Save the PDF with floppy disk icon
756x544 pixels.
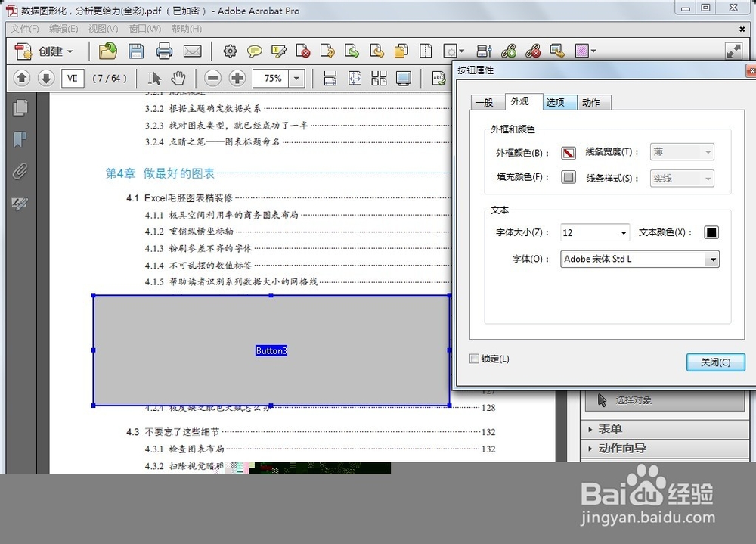coord(136,51)
